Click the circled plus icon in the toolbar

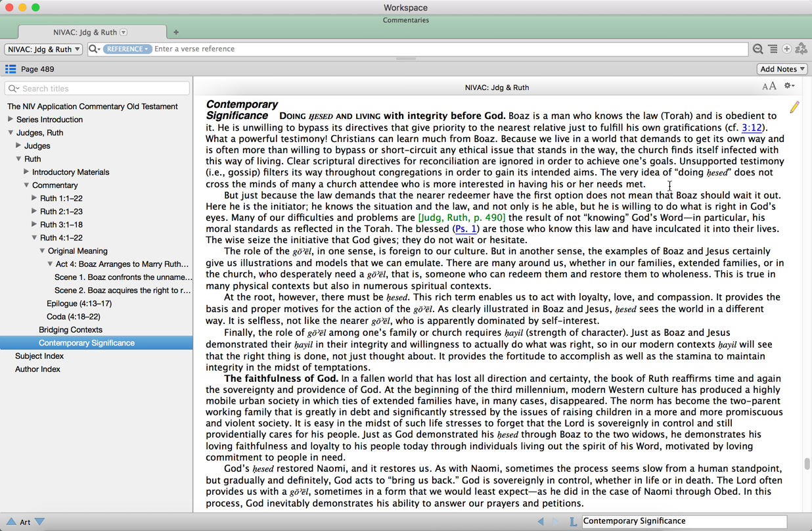click(x=786, y=49)
